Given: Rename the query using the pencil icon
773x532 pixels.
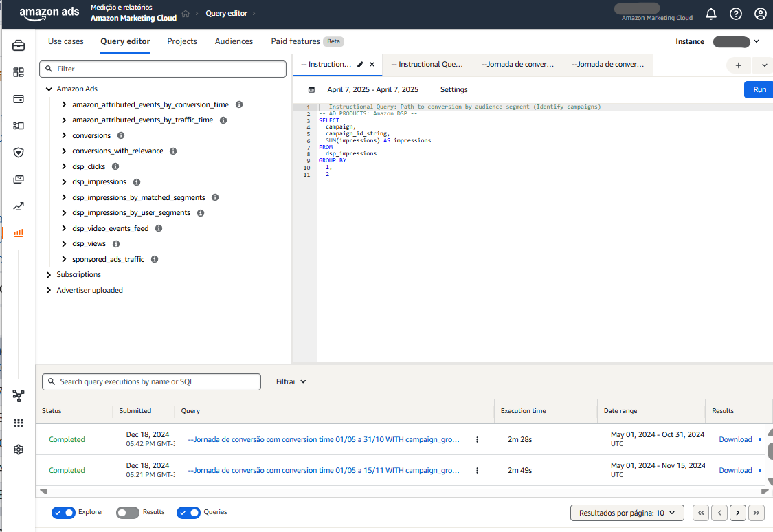Looking at the screenshot, I should 360,65.
